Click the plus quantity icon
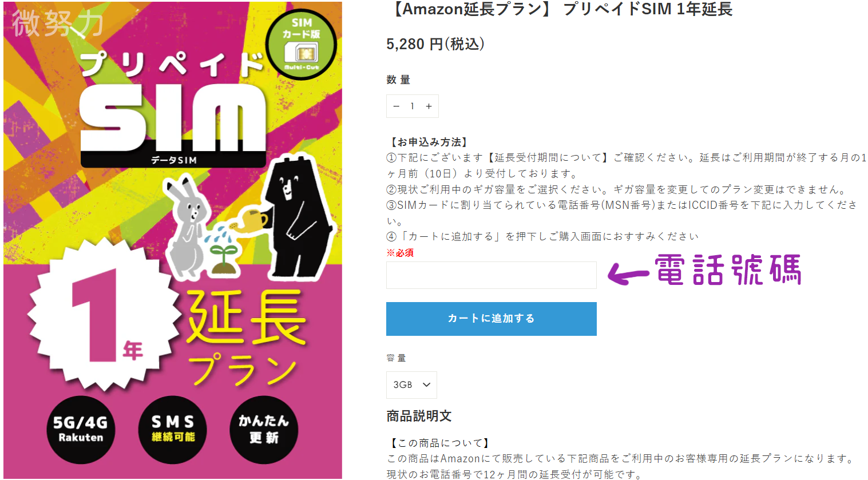 click(x=429, y=106)
